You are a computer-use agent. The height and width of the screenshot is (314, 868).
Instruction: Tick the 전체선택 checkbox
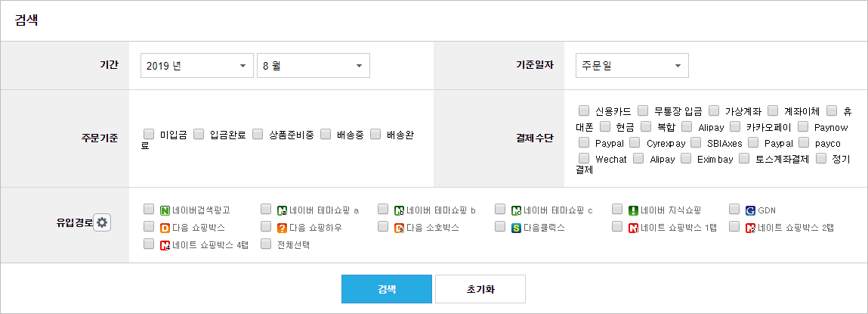tap(266, 244)
